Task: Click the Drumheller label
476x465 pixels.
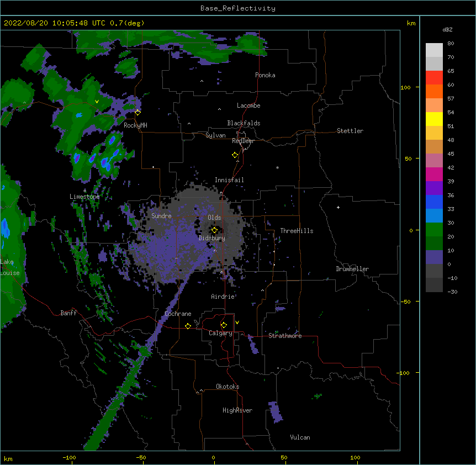Action: (x=352, y=269)
